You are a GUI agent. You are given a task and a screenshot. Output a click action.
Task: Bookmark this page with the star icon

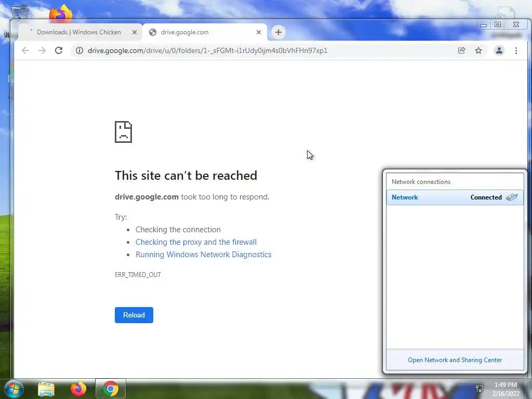(478, 50)
